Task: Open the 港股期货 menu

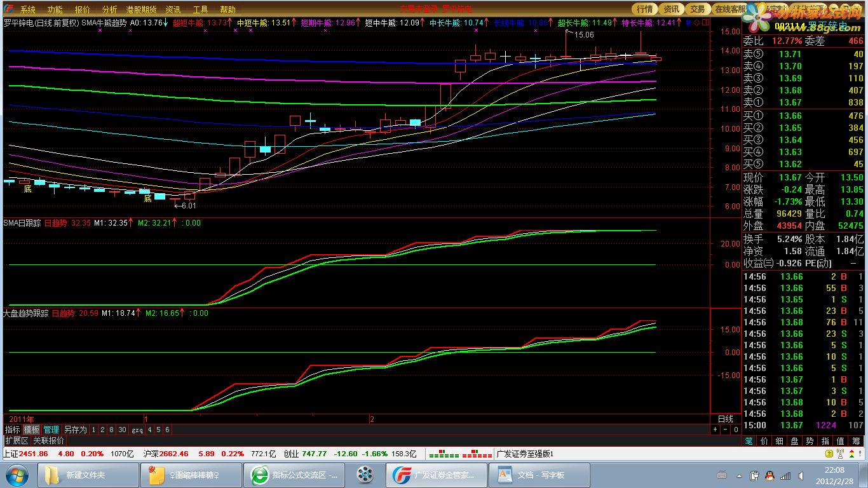Action: point(141,10)
